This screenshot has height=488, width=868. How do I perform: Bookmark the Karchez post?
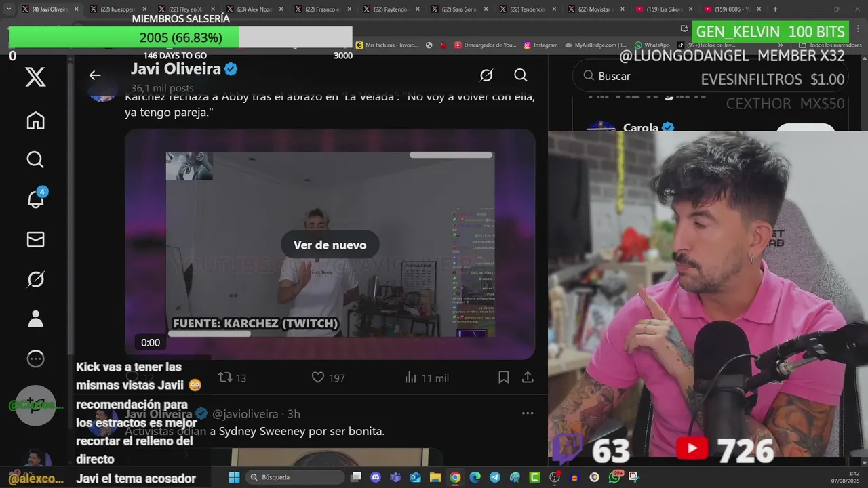tap(503, 378)
